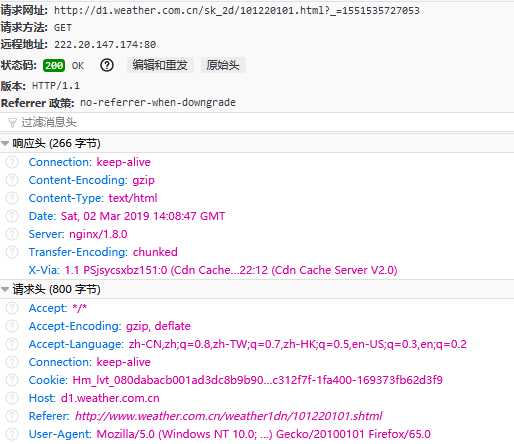Open help icon beside User-Agent header
Image resolution: width=514 pixels, height=444 pixels.
click(x=12, y=434)
